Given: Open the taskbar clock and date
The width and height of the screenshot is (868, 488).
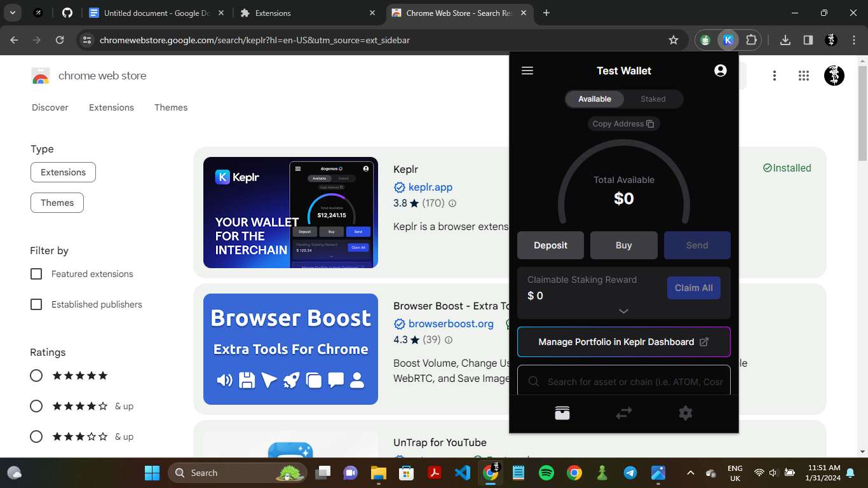Looking at the screenshot, I should click(823, 473).
